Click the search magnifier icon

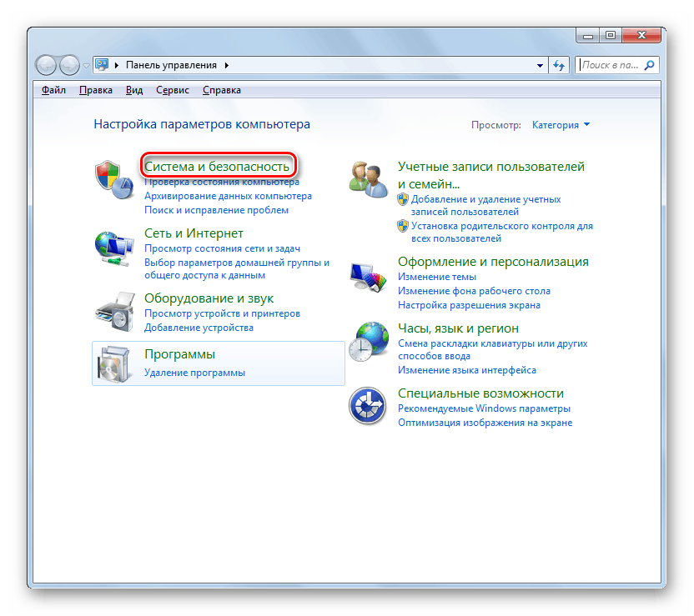649,66
